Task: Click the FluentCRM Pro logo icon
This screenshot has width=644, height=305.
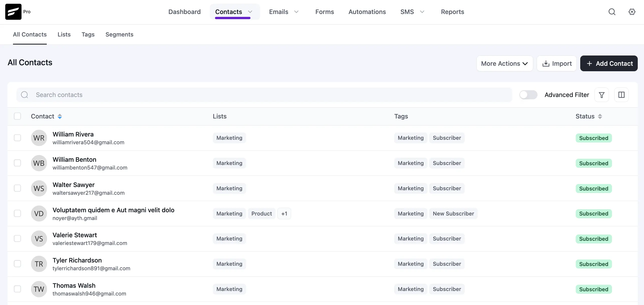Action: [x=13, y=12]
